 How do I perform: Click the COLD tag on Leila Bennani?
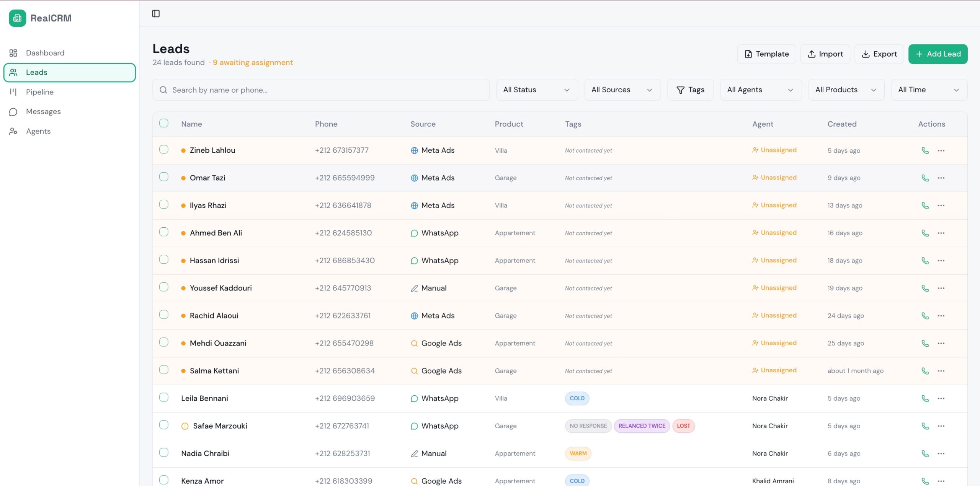click(577, 398)
